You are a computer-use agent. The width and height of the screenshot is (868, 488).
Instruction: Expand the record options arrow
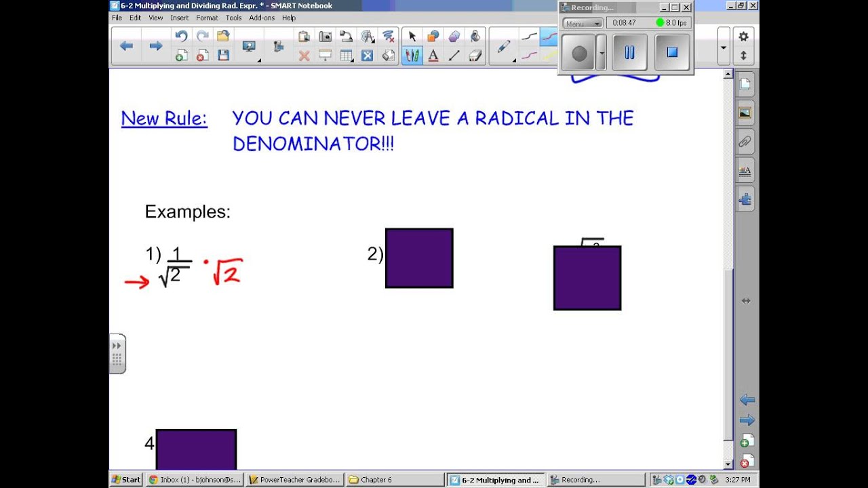[x=601, y=52]
